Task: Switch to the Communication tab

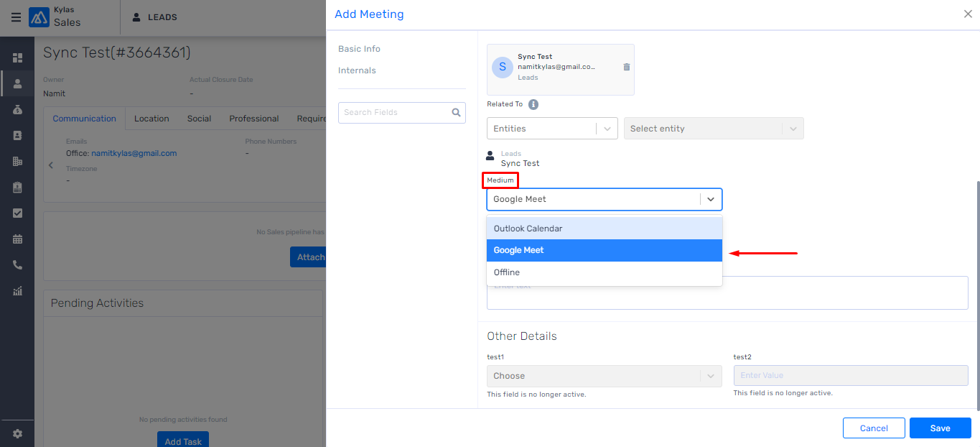Action: pos(84,119)
